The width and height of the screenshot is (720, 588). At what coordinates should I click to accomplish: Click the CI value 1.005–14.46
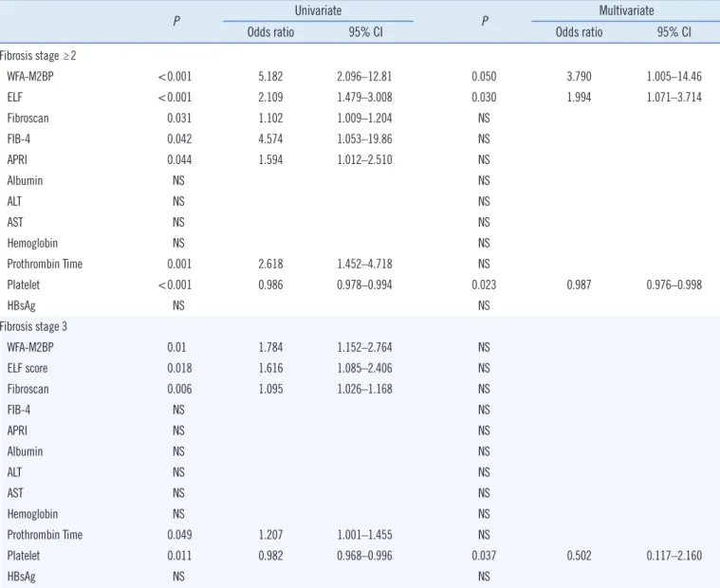(x=674, y=76)
